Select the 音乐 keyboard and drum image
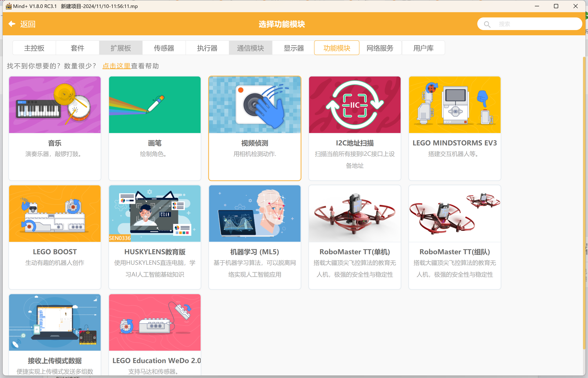 [x=55, y=105]
